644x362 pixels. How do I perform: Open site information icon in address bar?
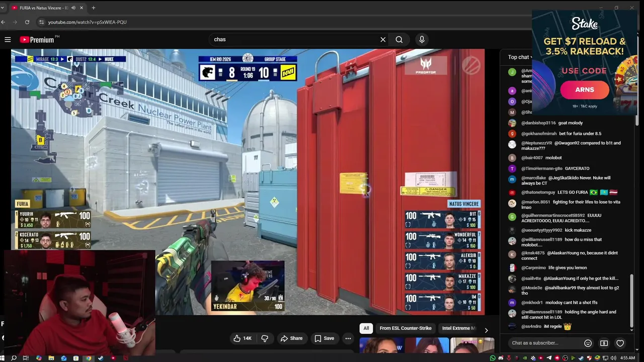tap(42, 22)
